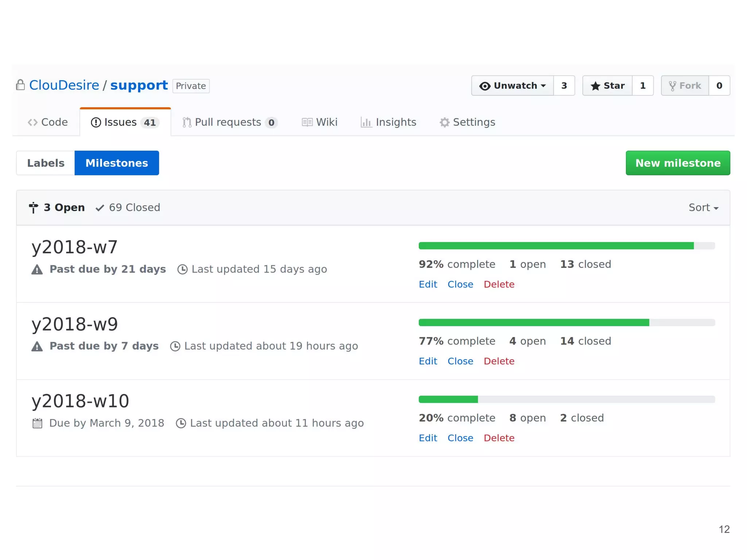
Task: Select the Milestones toggle button
Action: [x=117, y=163]
